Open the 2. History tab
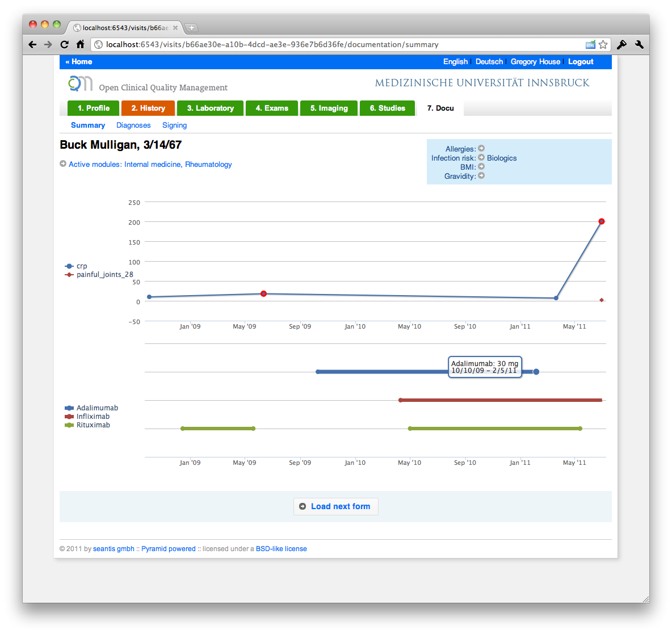This screenshot has height=634, width=672. (148, 108)
